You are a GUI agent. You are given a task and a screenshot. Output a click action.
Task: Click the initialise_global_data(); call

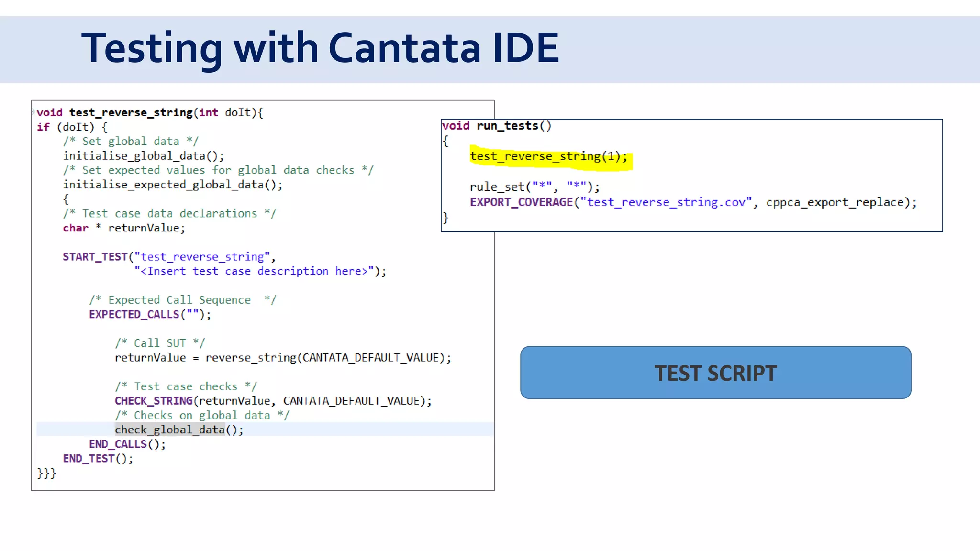pos(144,156)
